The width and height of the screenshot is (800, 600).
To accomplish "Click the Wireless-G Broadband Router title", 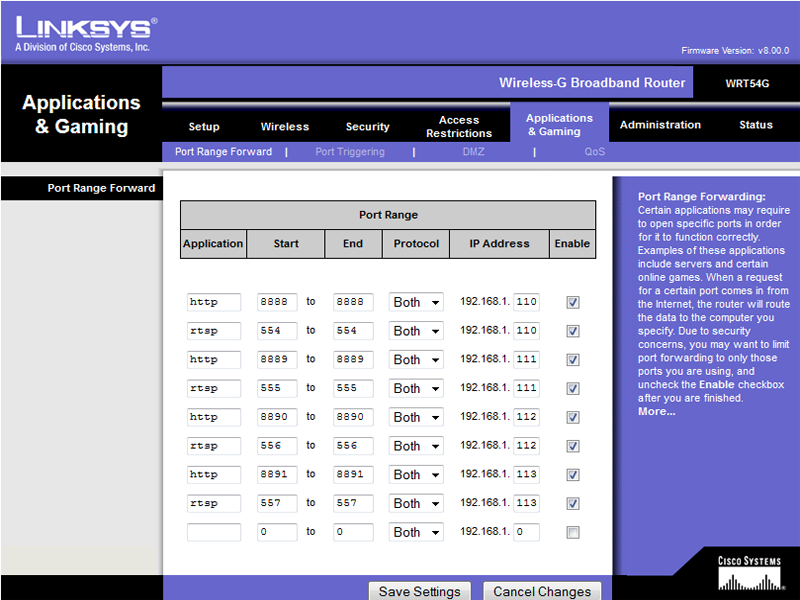I will (592, 83).
